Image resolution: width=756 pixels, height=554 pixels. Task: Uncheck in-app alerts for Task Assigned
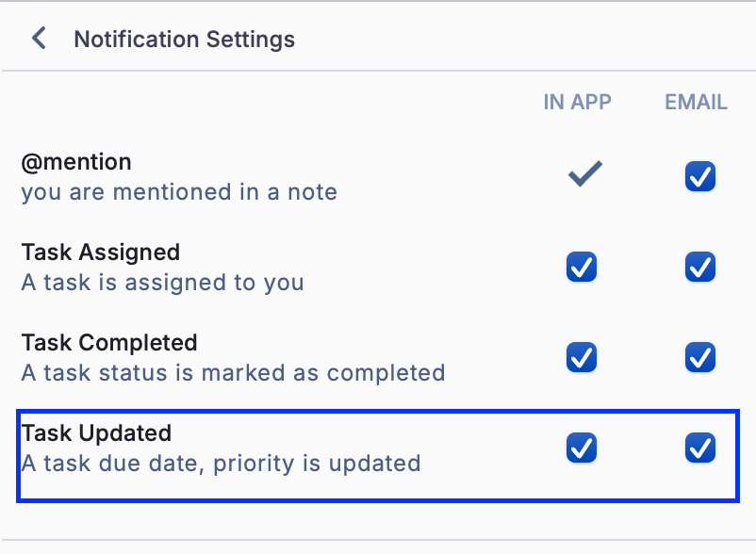[581, 267]
